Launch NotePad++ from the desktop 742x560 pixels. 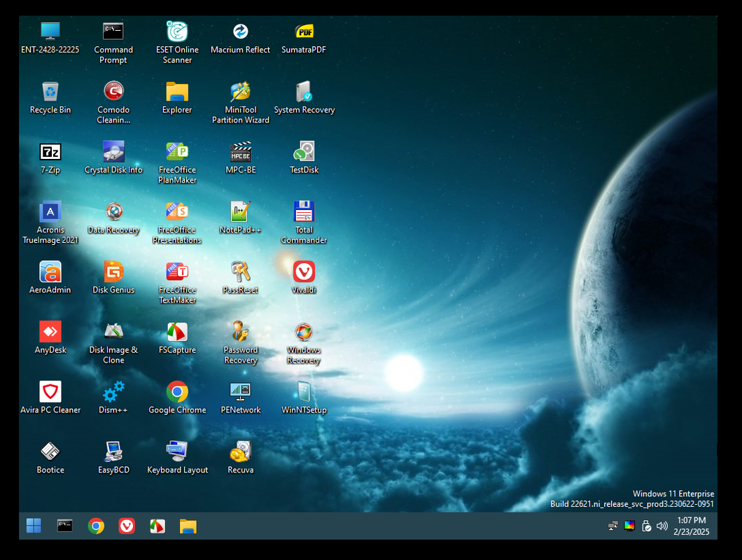click(240, 212)
